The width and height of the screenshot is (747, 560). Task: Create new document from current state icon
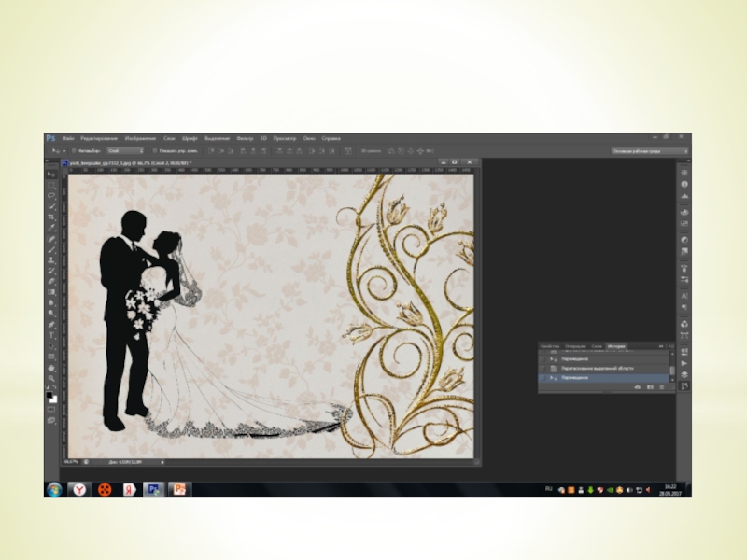(638, 387)
